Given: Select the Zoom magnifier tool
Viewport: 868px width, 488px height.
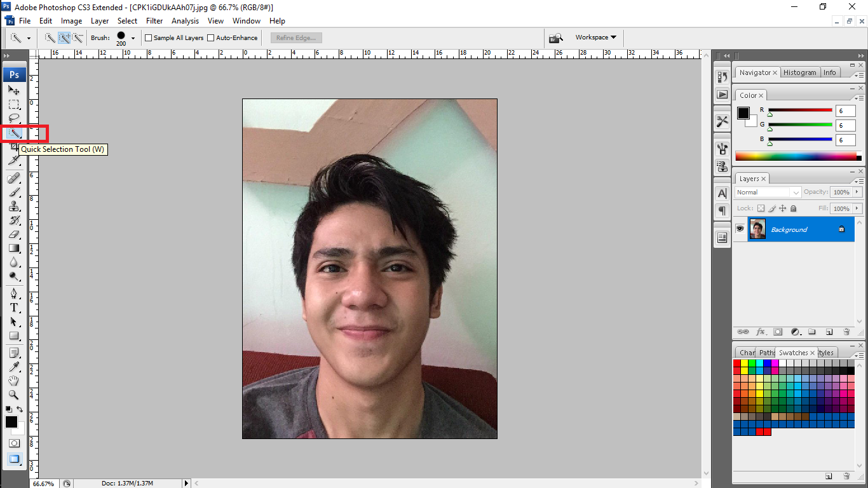Looking at the screenshot, I should 14,395.
